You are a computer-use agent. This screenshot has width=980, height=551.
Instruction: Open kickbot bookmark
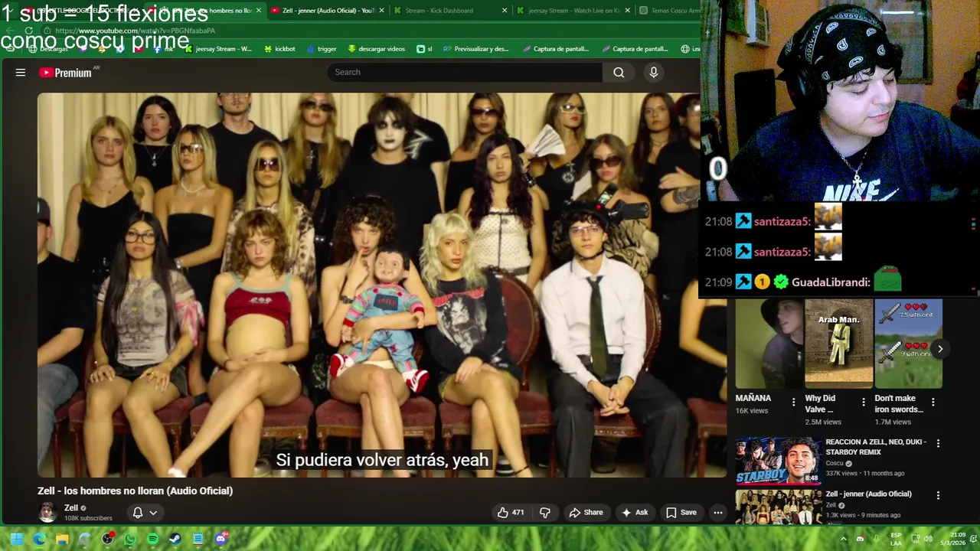tap(279, 49)
